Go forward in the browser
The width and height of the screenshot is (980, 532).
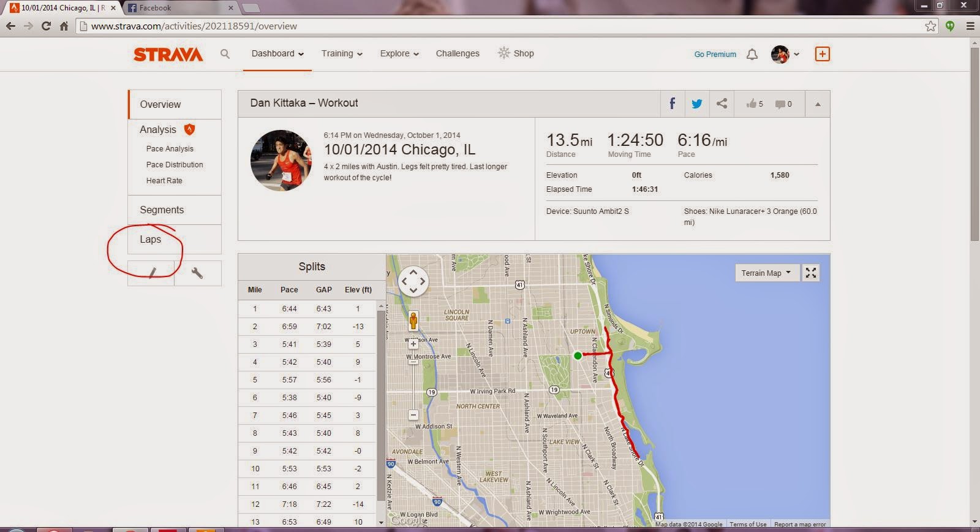[x=28, y=26]
